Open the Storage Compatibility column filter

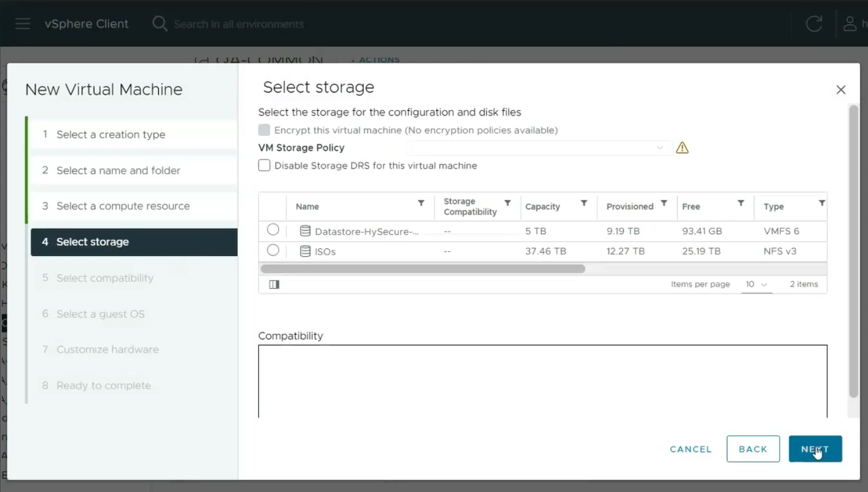[508, 203]
